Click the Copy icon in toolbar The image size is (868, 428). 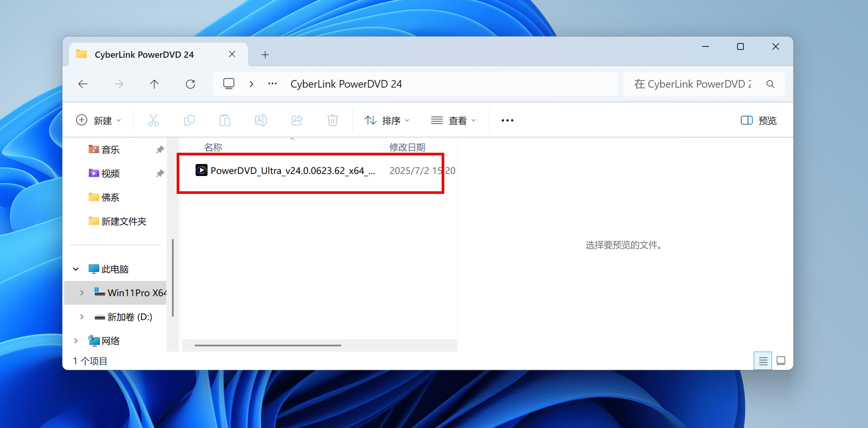(189, 120)
